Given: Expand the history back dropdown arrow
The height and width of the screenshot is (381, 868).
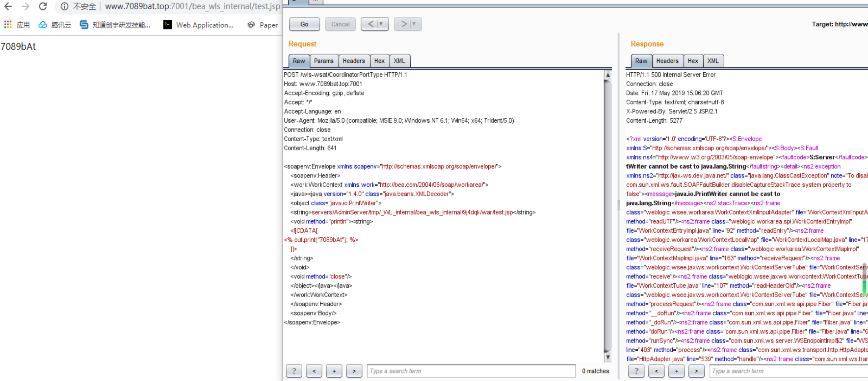Looking at the screenshot, I should coord(381,24).
